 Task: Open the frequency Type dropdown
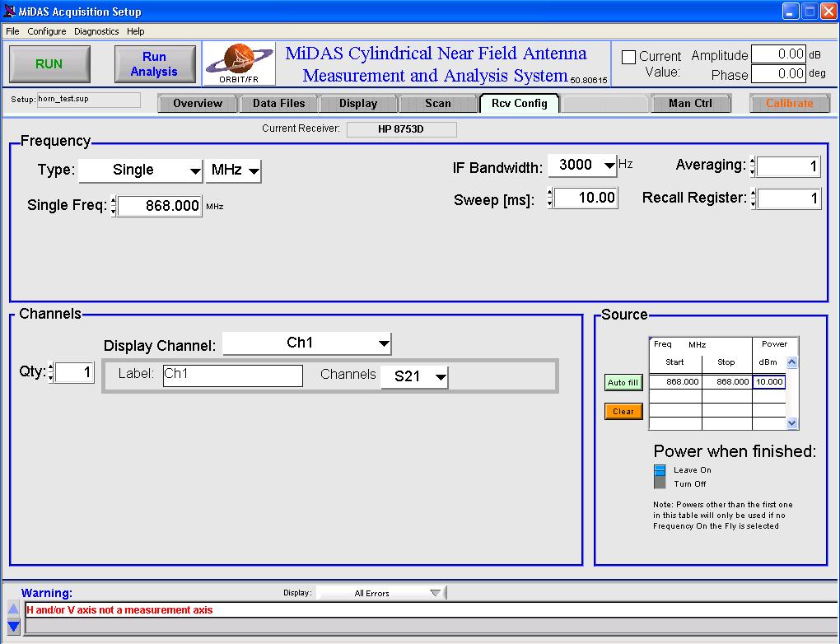(x=141, y=170)
